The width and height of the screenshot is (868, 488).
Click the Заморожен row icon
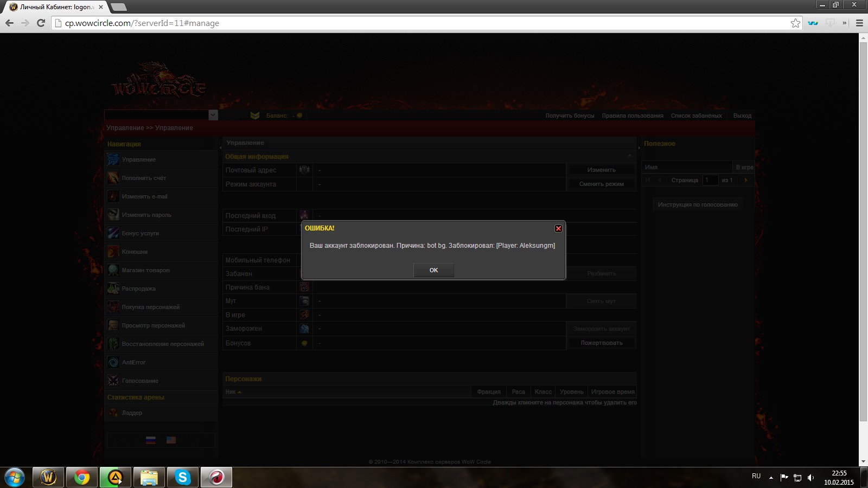point(304,329)
